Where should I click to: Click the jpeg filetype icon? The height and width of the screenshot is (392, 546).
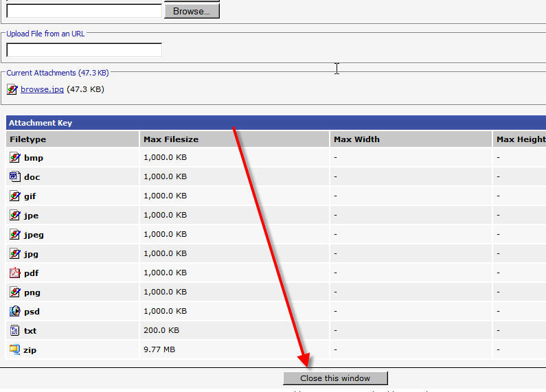pos(14,235)
